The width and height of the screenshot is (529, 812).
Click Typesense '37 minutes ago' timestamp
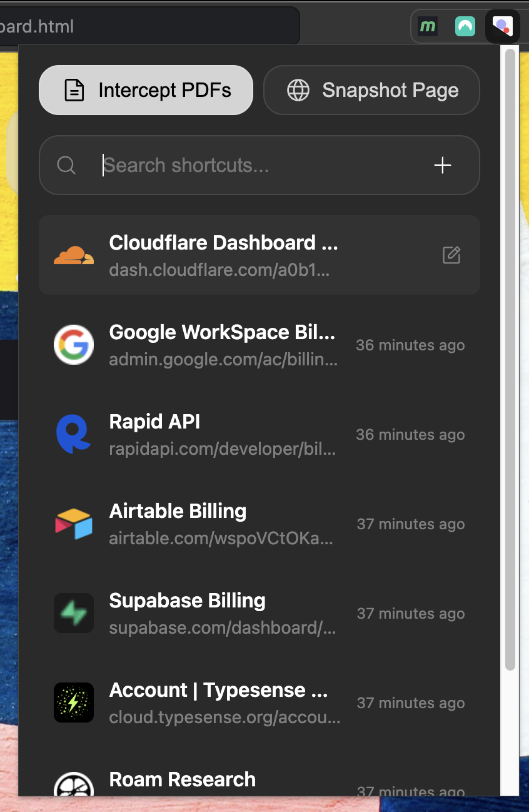(411, 703)
